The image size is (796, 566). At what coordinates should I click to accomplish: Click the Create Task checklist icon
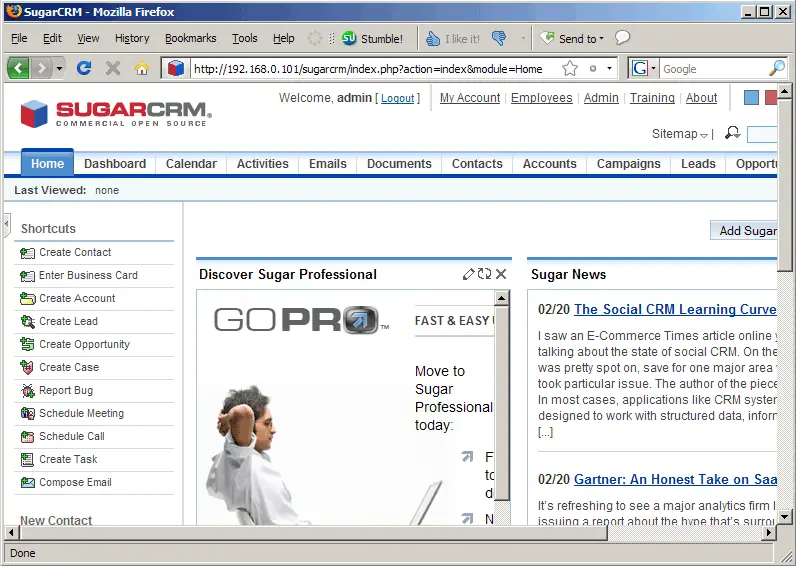point(27,459)
